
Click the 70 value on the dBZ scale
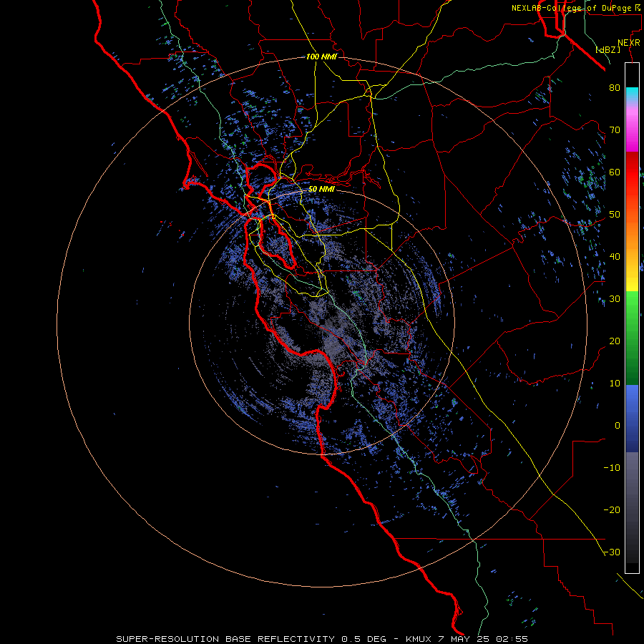click(615, 130)
